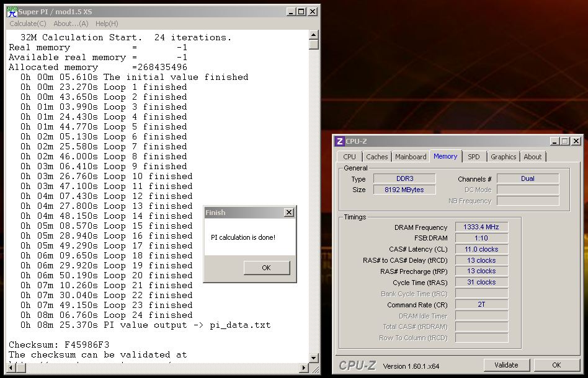Viewport: 588px width, 378px height.
Task: Click the "Loop 12 finished" line
Action: point(107,196)
